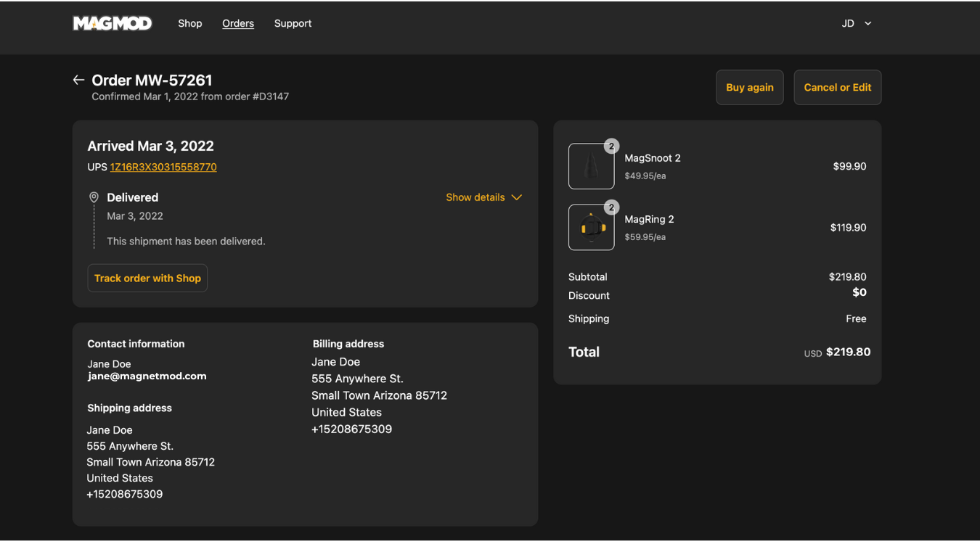Click the MagRing 2 product name
This screenshot has height=544, width=980.
tap(650, 219)
